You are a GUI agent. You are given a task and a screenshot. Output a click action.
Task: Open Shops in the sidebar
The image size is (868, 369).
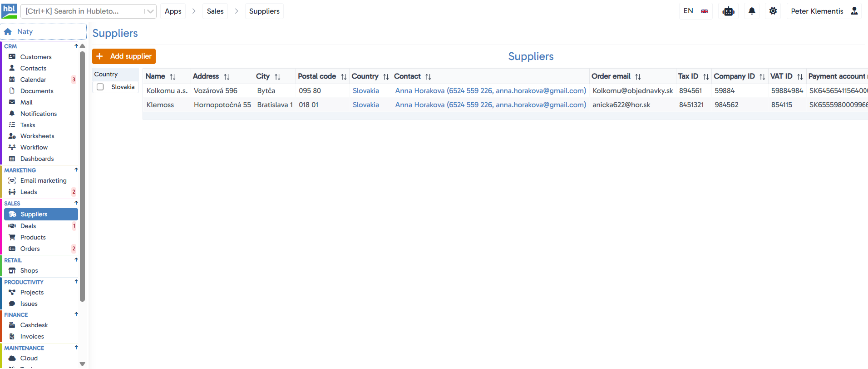pos(29,270)
